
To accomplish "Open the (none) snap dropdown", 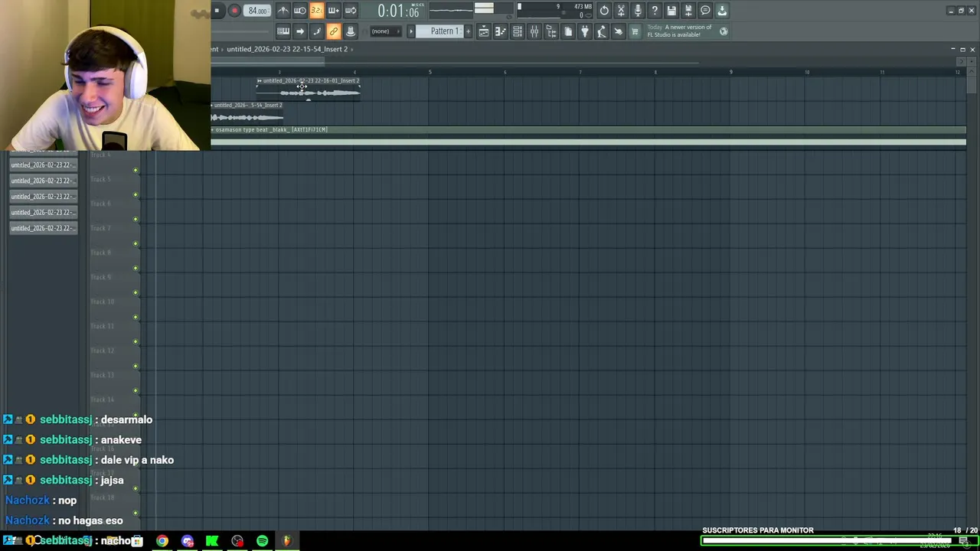I will pyautogui.click(x=385, y=31).
